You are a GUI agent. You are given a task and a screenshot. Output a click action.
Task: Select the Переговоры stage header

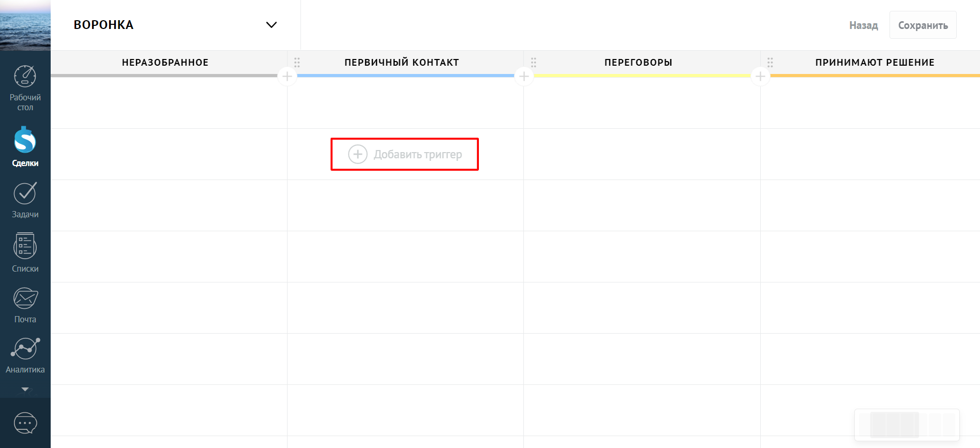638,63
